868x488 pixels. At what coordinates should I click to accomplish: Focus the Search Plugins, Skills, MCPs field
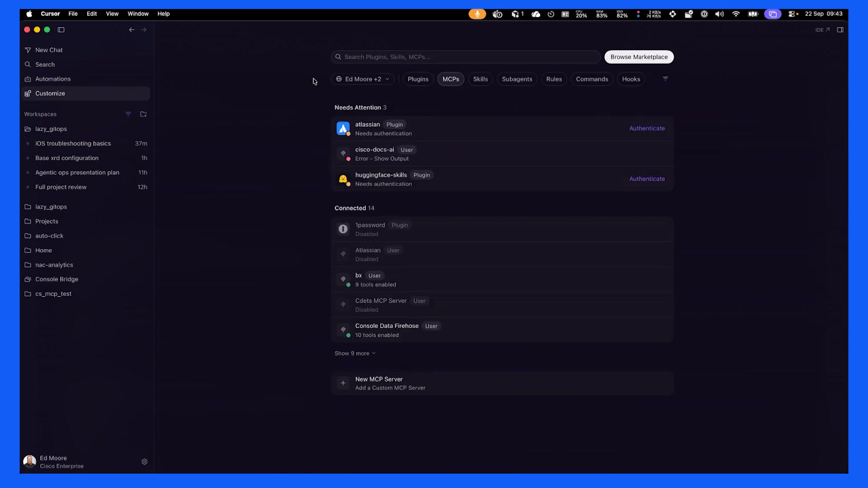466,57
